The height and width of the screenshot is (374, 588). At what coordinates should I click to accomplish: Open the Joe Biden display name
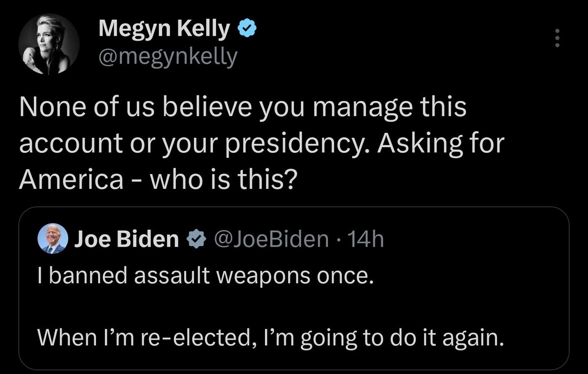[126, 239]
